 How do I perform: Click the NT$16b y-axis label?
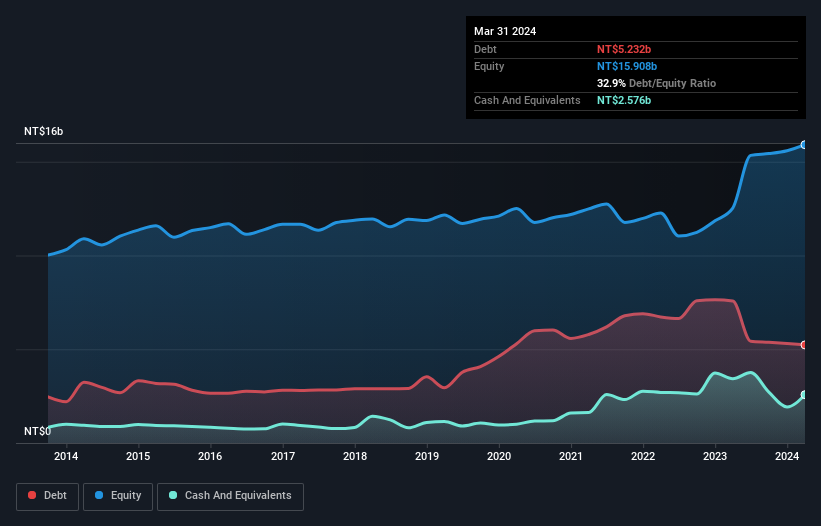click(x=43, y=131)
